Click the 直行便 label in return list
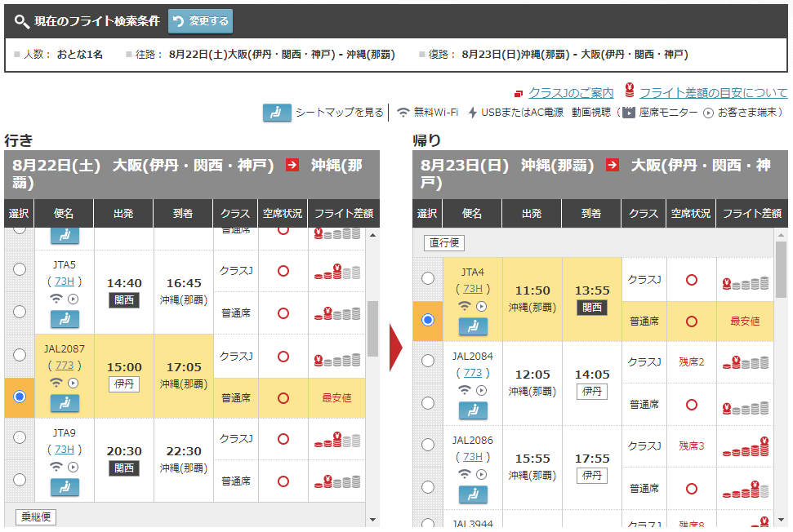The image size is (793, 532). (x=444, y=243)
